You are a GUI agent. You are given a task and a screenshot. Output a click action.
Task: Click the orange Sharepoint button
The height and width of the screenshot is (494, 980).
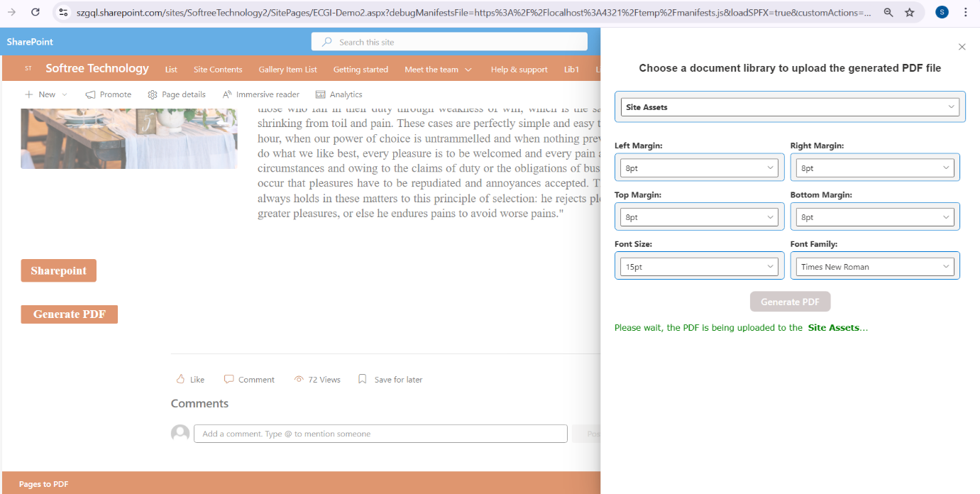(59, 270)
